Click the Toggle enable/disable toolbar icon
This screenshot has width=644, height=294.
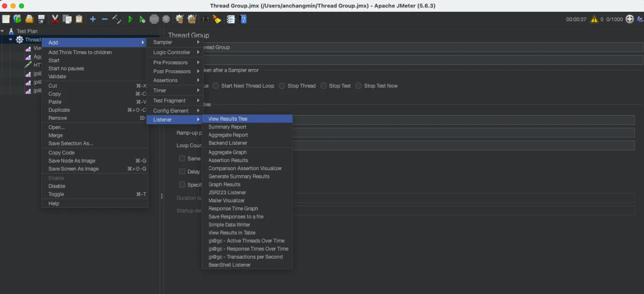pyautogui.click(x=117, y=19)
